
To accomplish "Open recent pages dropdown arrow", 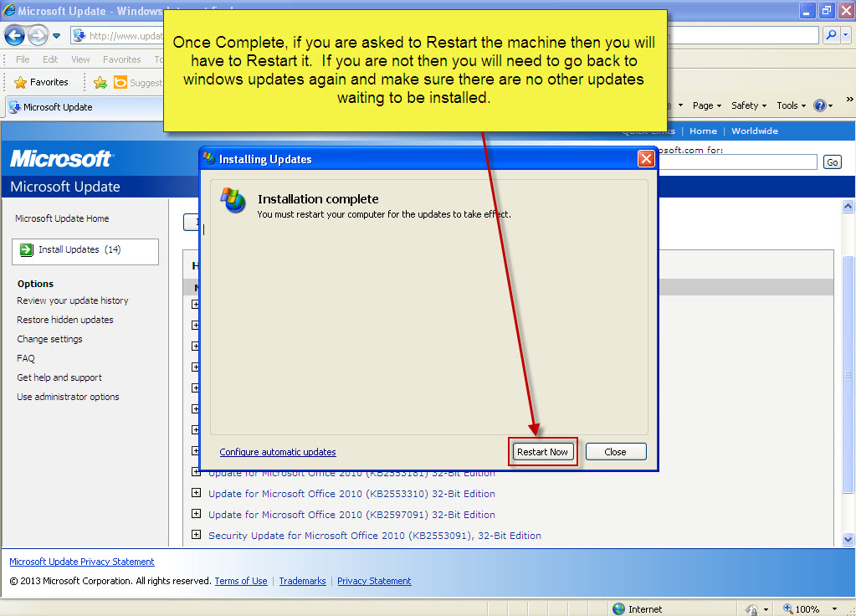I will [56, 36].
